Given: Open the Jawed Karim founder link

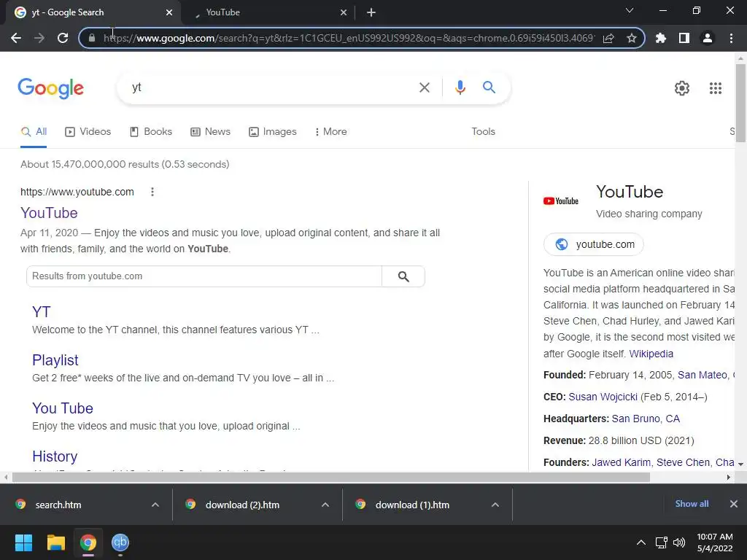Looking at the screenshot, I should click(x=621, y=462).
